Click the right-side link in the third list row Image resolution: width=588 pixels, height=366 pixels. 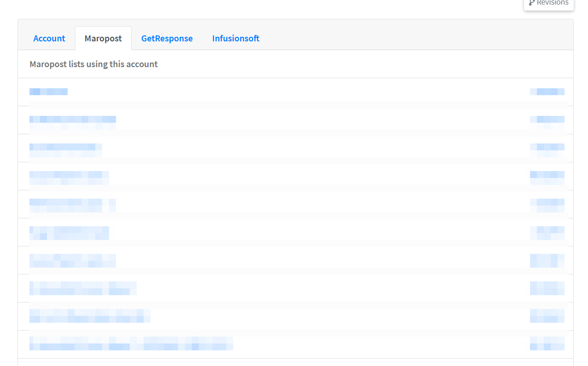pos(547,148)
